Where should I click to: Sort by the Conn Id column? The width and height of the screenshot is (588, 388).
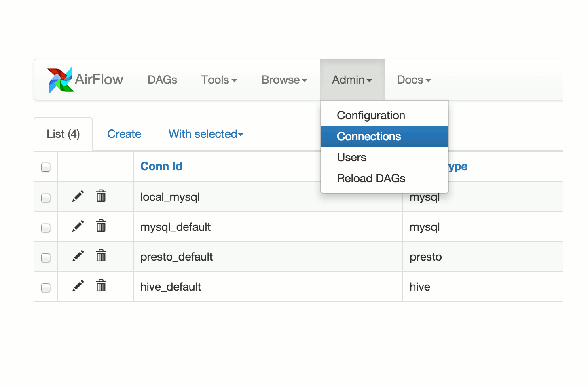(x=161, y=166)
